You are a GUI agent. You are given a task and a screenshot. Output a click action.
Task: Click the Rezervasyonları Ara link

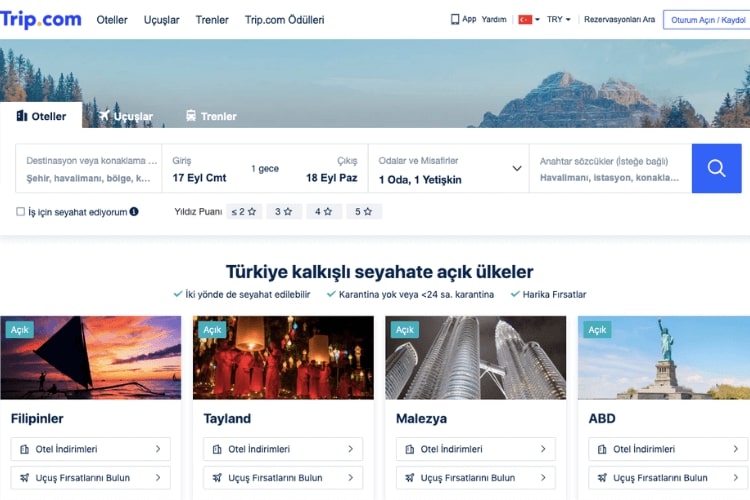click(619, 20)
